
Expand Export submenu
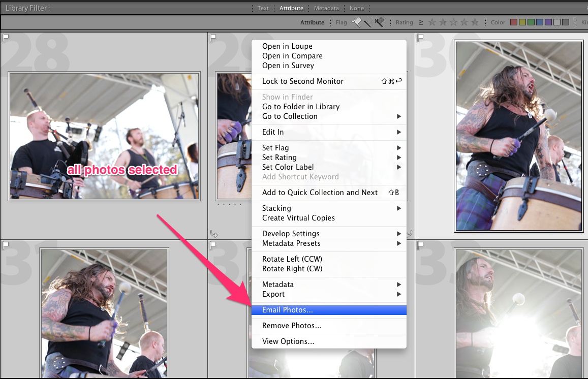pos(329,295)
